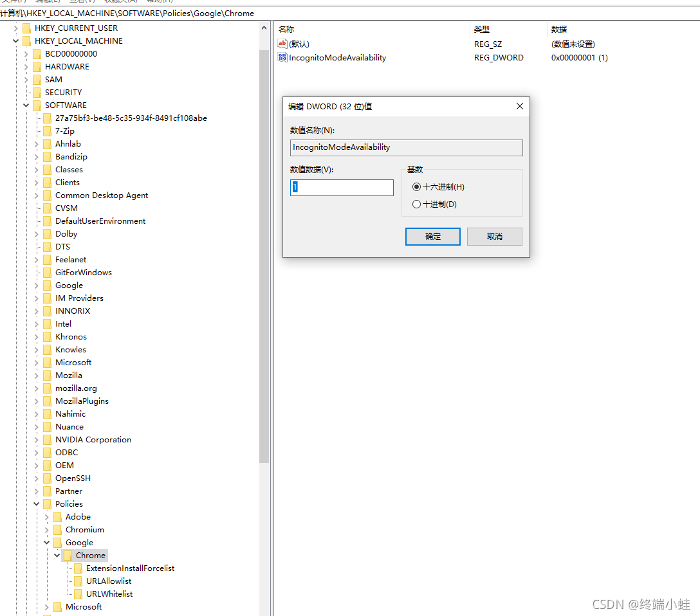This screenshot has width=700, height=616.
Task: Click the Adobe folder icon
Action: coord(58,516)
